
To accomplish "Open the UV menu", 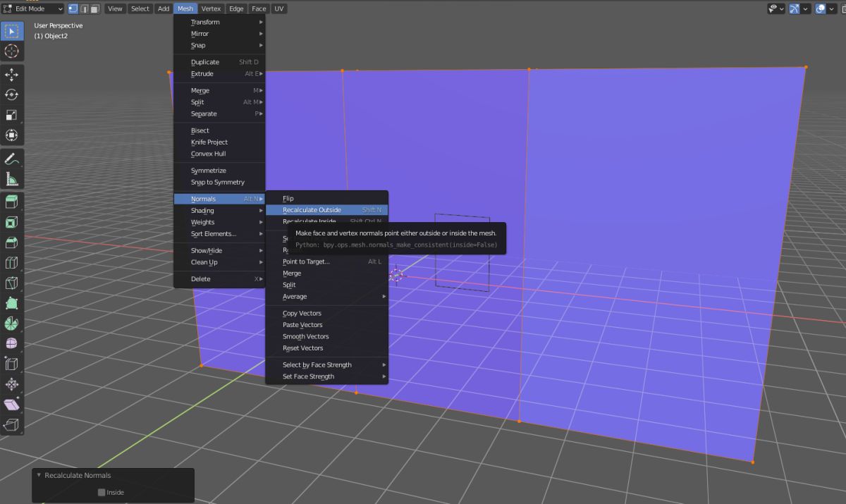I will coord(279,8).
